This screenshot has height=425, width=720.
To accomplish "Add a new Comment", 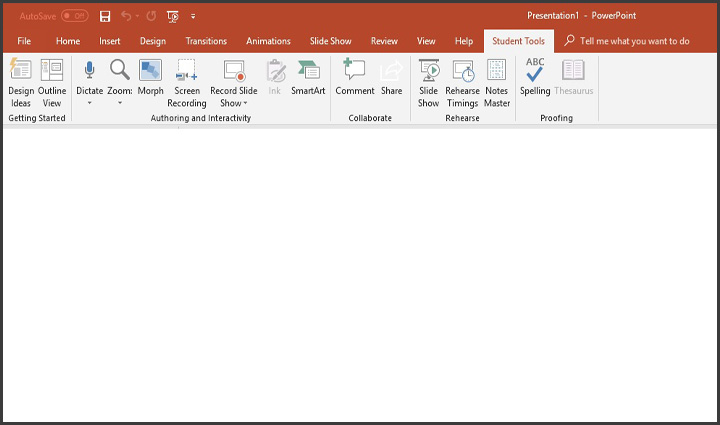I will 354,77.
